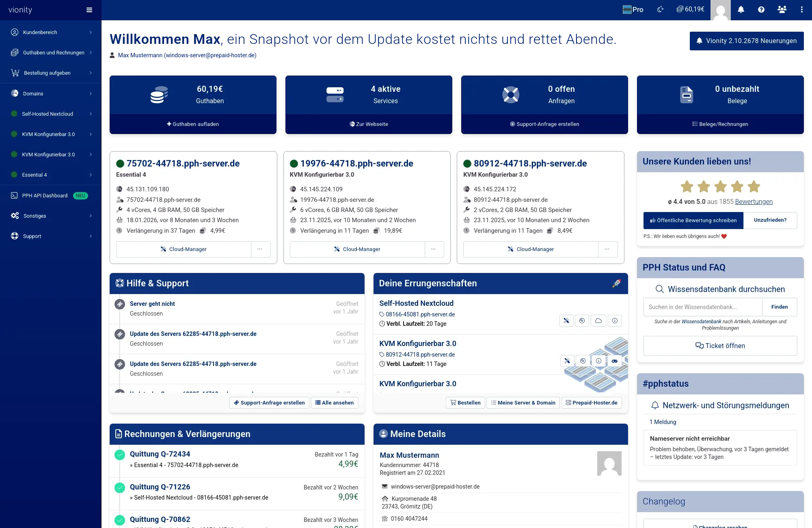This screenshot has width=812, height=528.
Task: Open the Essential 4 sidebar entry
Action: (x=51, y=175)
